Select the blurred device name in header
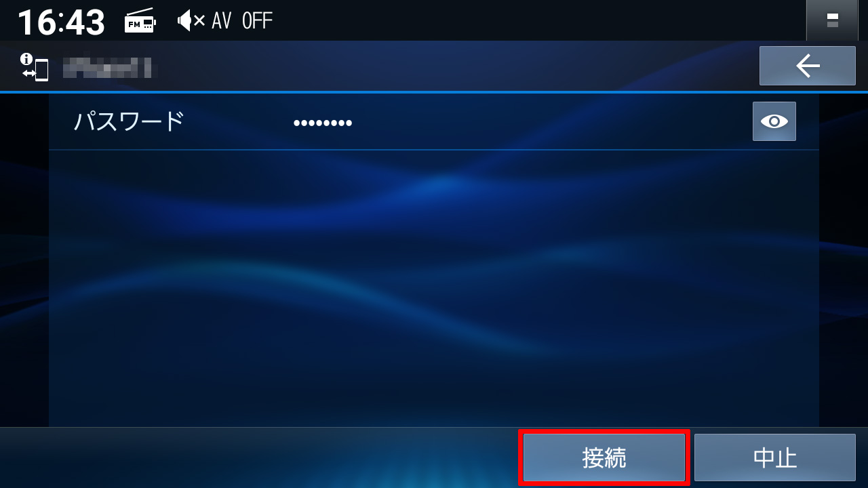This screenshot has width=868, height=488. click(x=110, y=66)
